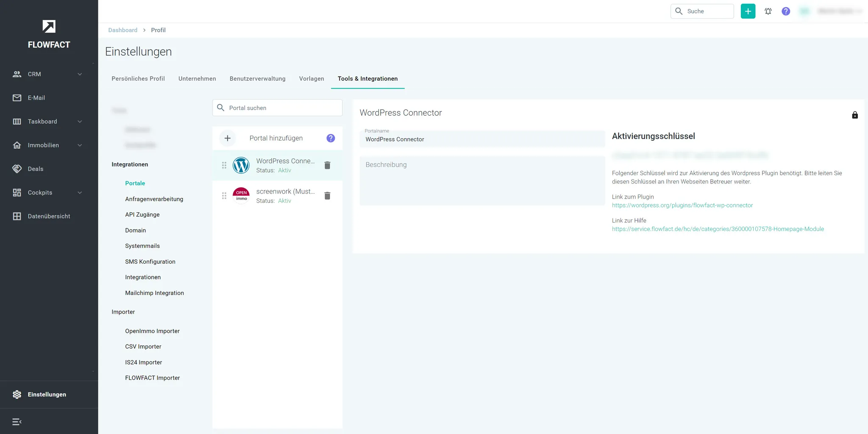
Task: Open Systemmails settings
Action: (x=142, y=246)
